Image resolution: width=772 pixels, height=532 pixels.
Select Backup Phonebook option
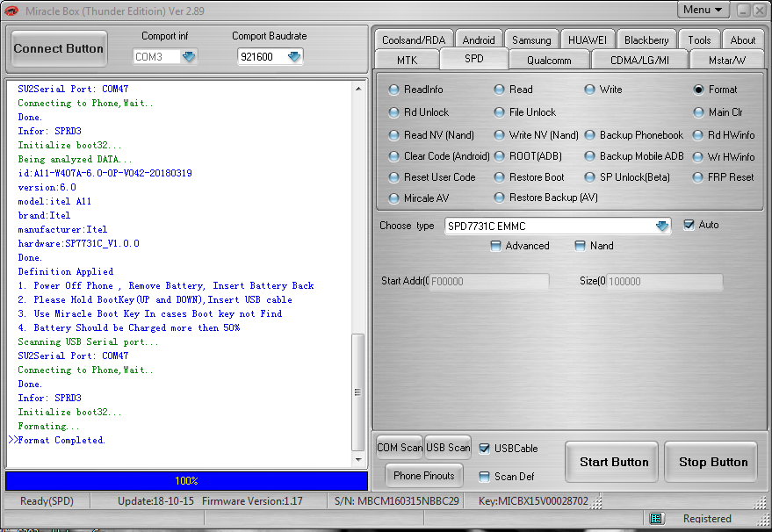[634, 135]
